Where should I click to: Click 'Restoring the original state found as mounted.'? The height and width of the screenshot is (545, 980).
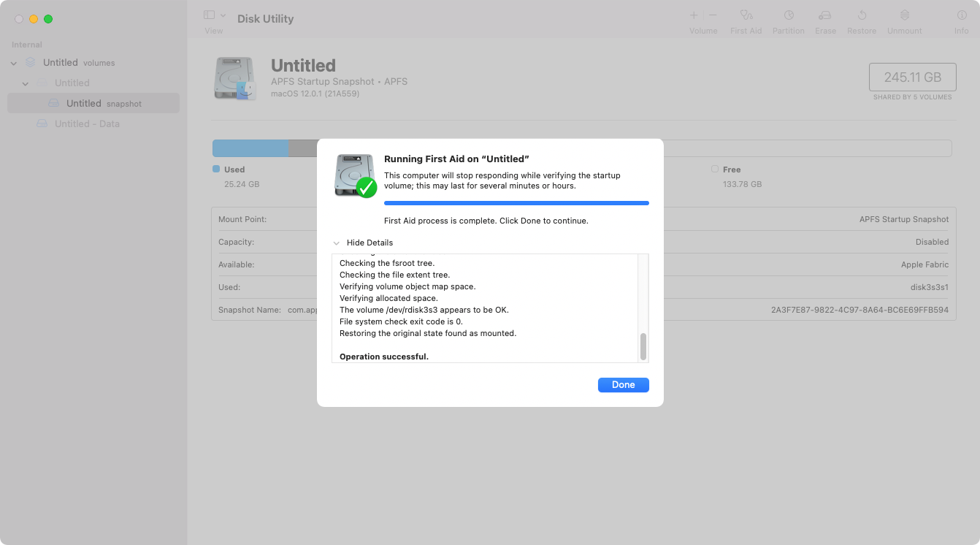pos(428,333)
